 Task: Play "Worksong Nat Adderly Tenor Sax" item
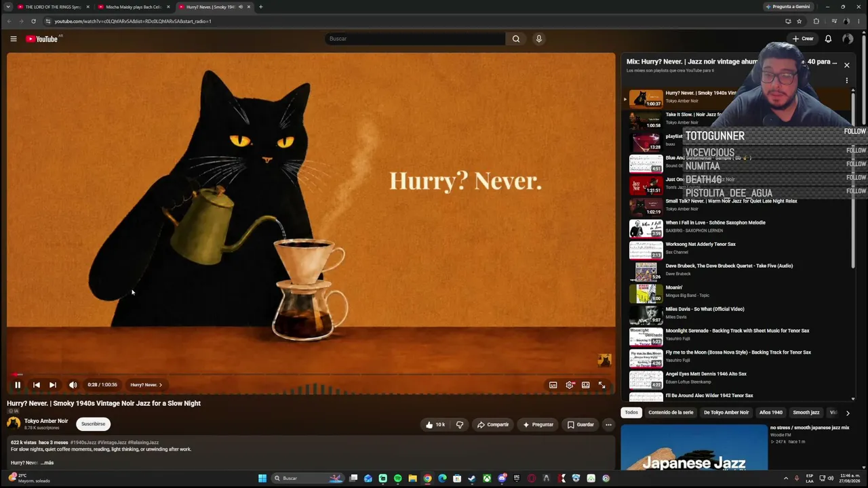click(737, 249)
